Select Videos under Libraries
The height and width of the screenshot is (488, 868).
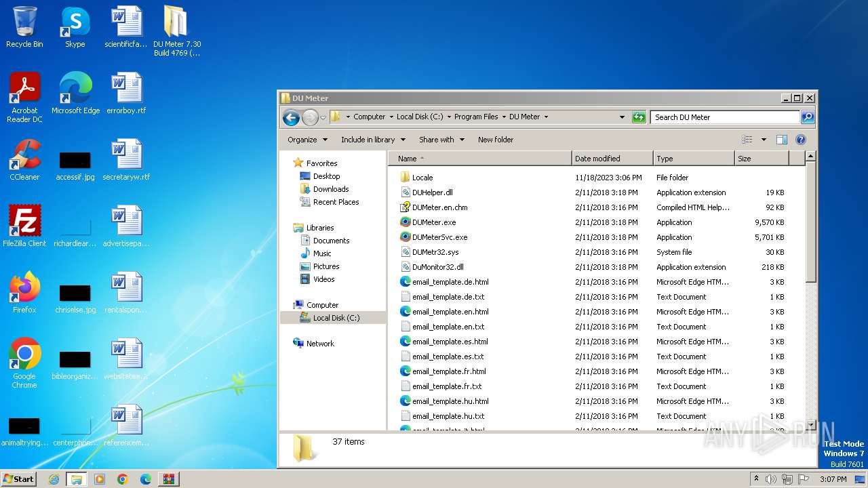323,279
